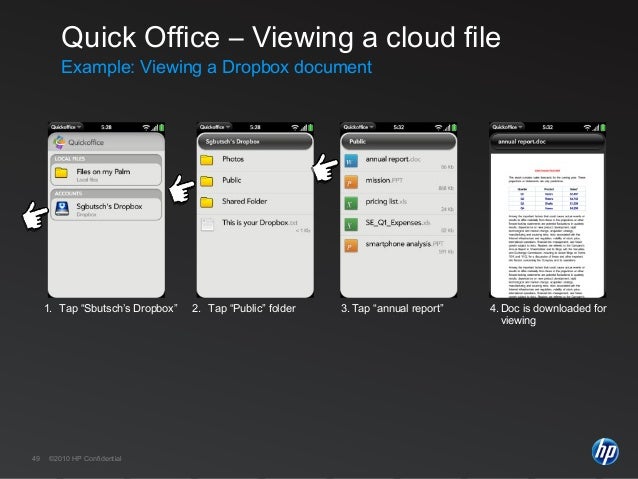Viewport: 638px width, 479px height.
Task: Open the "SE_Q1_Expenses.xls" file name
Action: (x=398, y=223)
